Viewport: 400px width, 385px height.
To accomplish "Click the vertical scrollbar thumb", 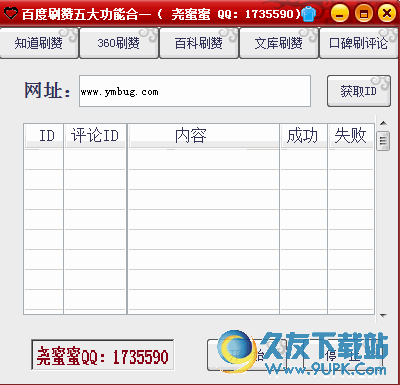I will 383,141.
